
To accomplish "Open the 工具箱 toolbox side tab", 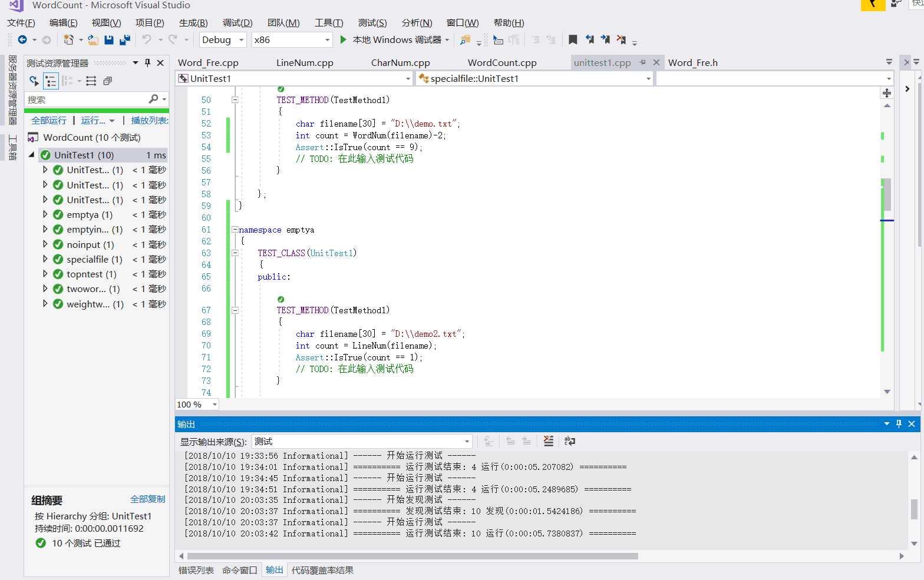I will [x=12, y=147].
